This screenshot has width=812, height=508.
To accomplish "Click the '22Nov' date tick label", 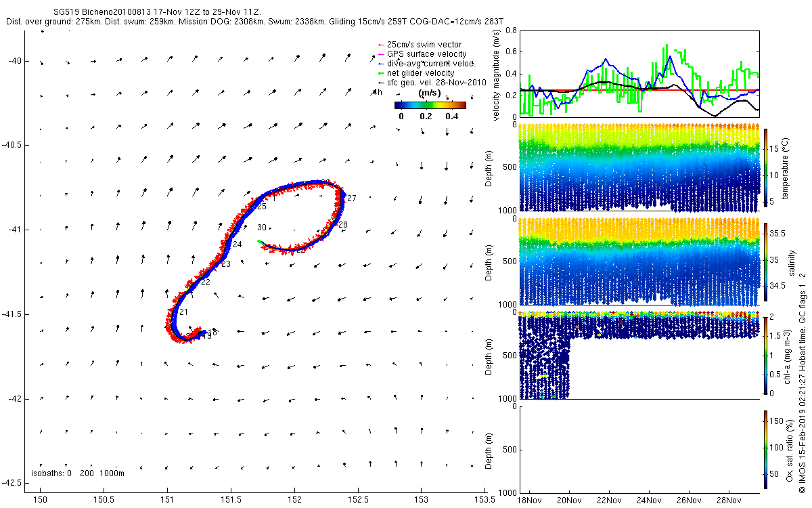I will pyautogui.click(x=609, y=500).
